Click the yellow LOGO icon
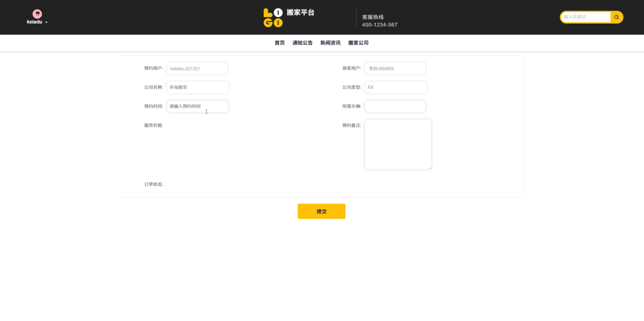 pos(273,18)
